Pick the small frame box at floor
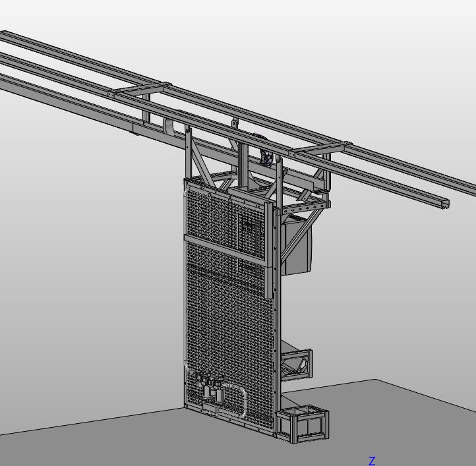This screenshot has height=466, width=476. pos(303,424)
